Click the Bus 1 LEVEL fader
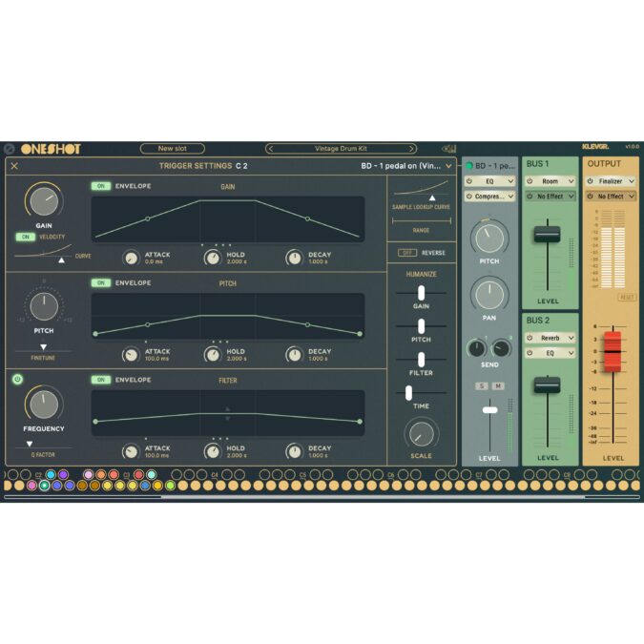This screenshot has height=644, width=644. click(x=547, y=234)
